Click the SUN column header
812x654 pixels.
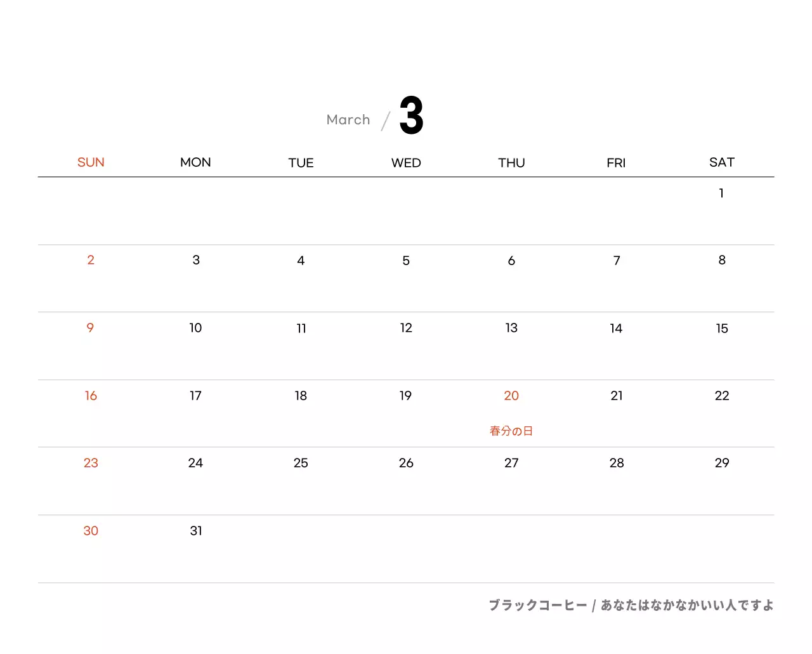click(x=91, y=162)
